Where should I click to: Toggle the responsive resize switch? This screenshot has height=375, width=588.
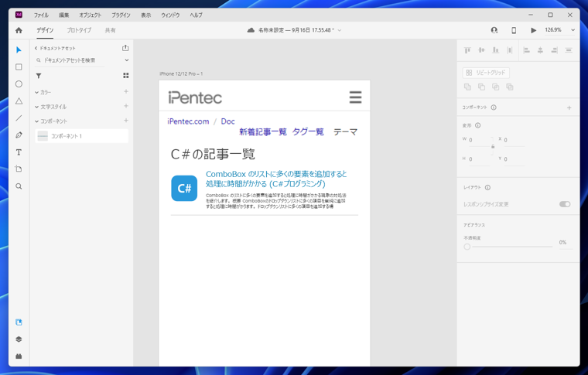[565, 204]
